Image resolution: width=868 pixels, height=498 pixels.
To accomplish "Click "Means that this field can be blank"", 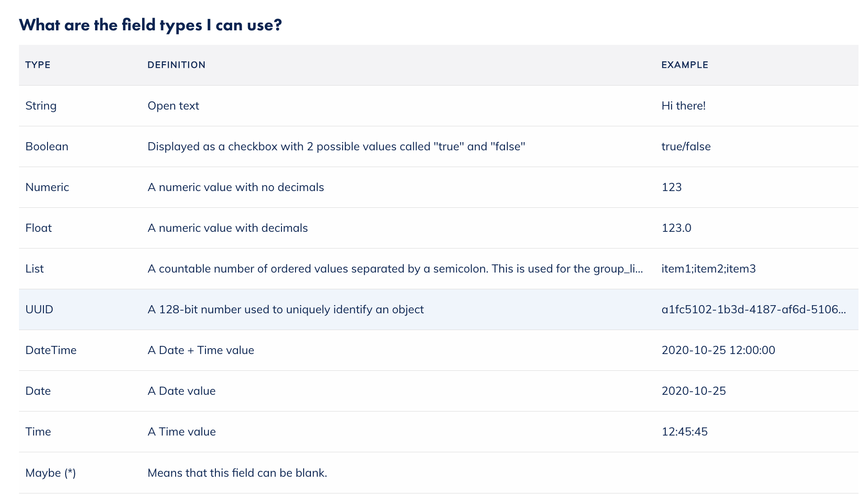I will coord(237,473).
